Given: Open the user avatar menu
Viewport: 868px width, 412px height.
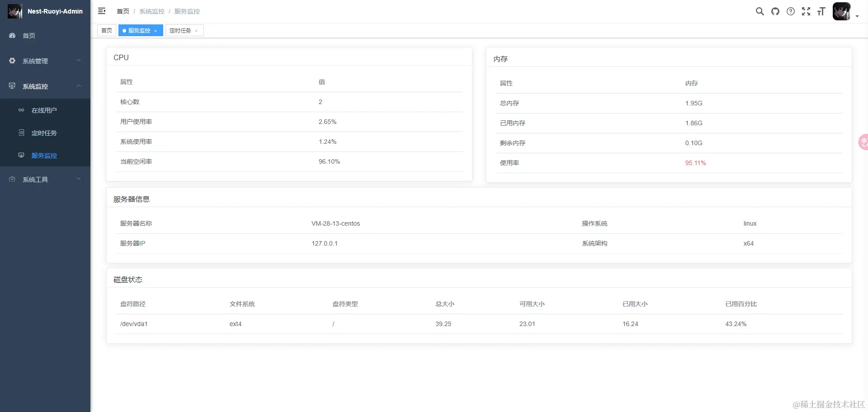Looking at the screenshot, I should tap(841, 11).
